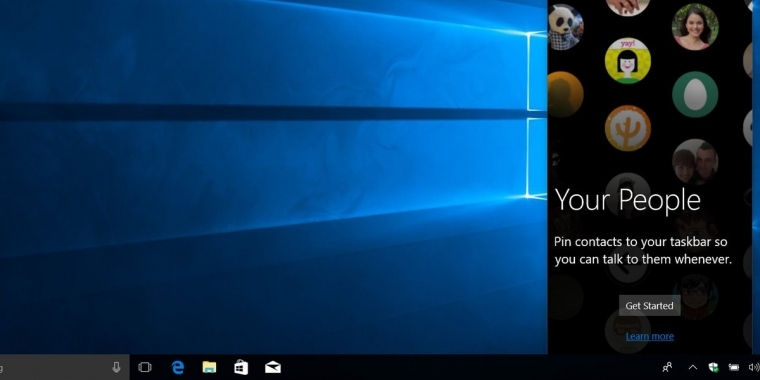
Task: Click the Cortana microphone icon
Action: coord(116,367)
